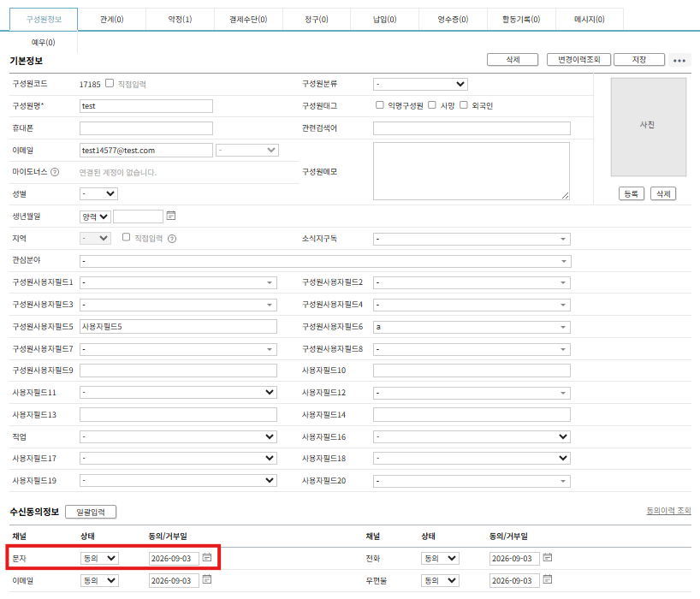Open the 구성원분류 dropdown
This screenshot has height=599, width=700.
pos(420,84)
